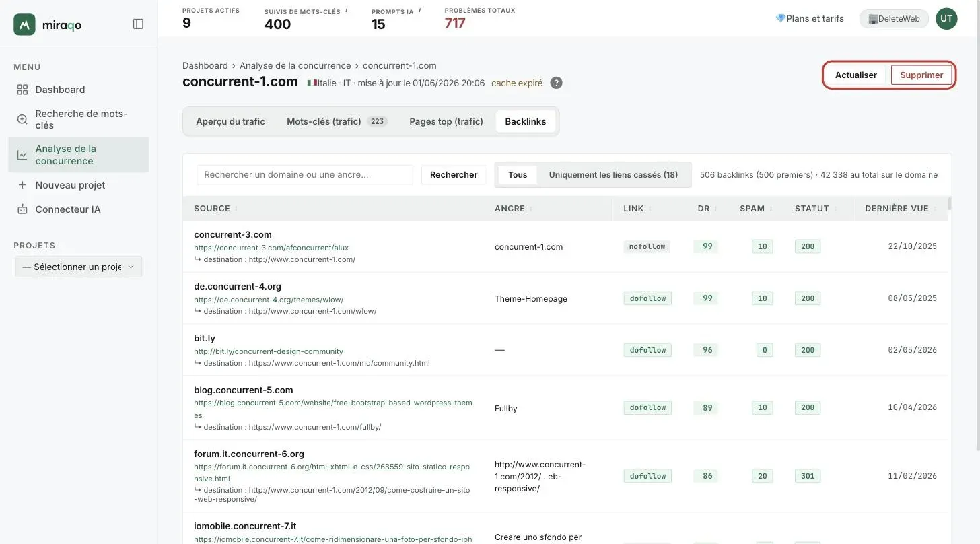Select the Tous filter toggle
This screenshot has height=544, width=980.
coord(518,174)
